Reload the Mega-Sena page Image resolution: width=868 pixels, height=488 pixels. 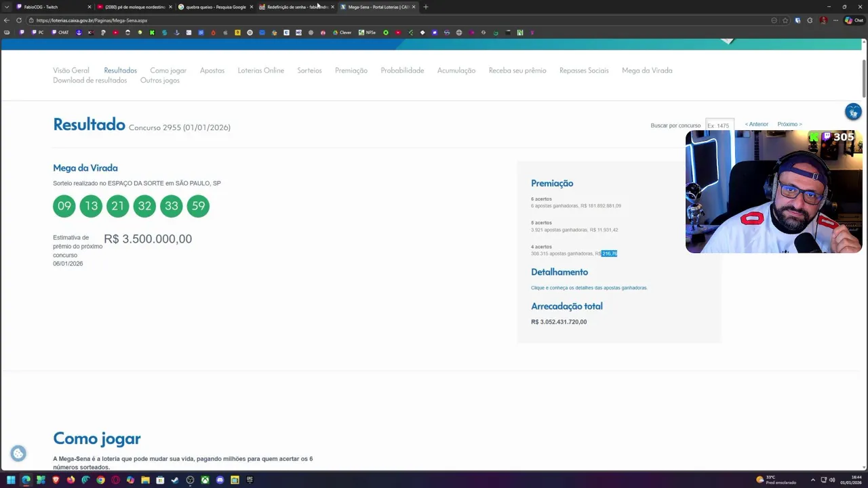pyautogui.click(x=19, y=20)
